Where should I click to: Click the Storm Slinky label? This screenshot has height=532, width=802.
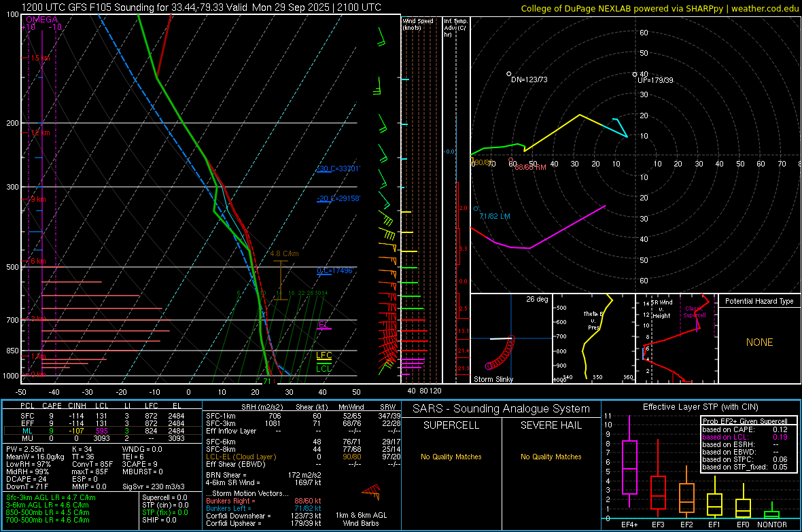(x=493, y=379)
